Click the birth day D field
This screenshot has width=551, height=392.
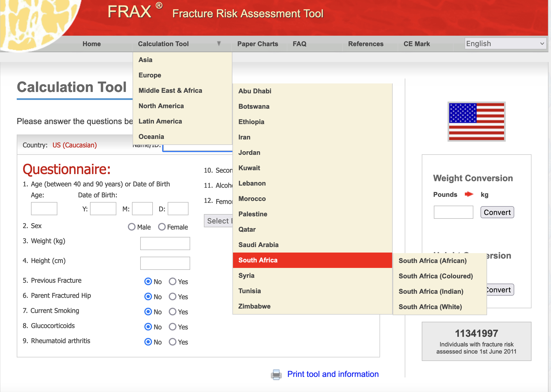tap(178, 209)
